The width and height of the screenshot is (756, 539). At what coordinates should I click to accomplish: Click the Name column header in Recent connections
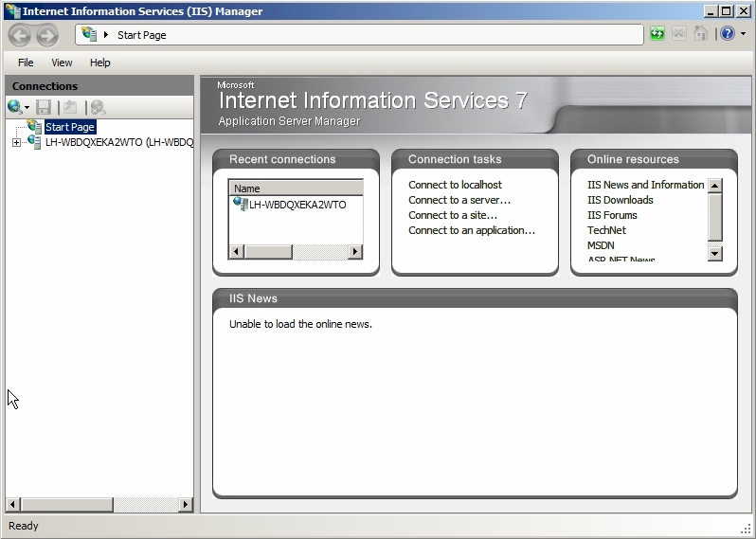296,188
